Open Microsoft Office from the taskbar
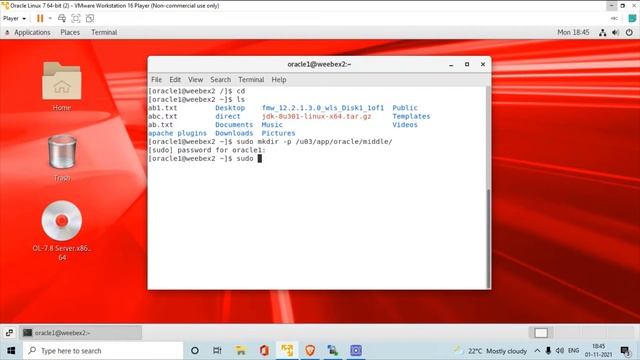This screenshot has width=640, height=360. 264,351
